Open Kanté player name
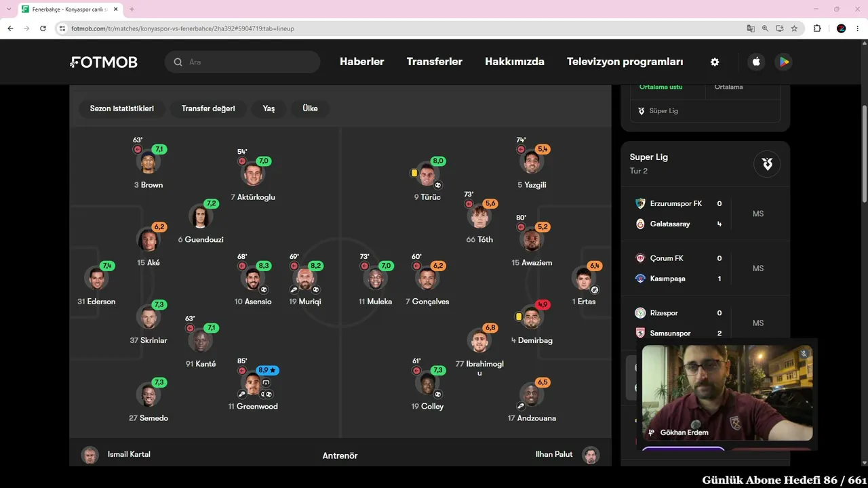This screenshot has height=488, width=868. (201, 364)
